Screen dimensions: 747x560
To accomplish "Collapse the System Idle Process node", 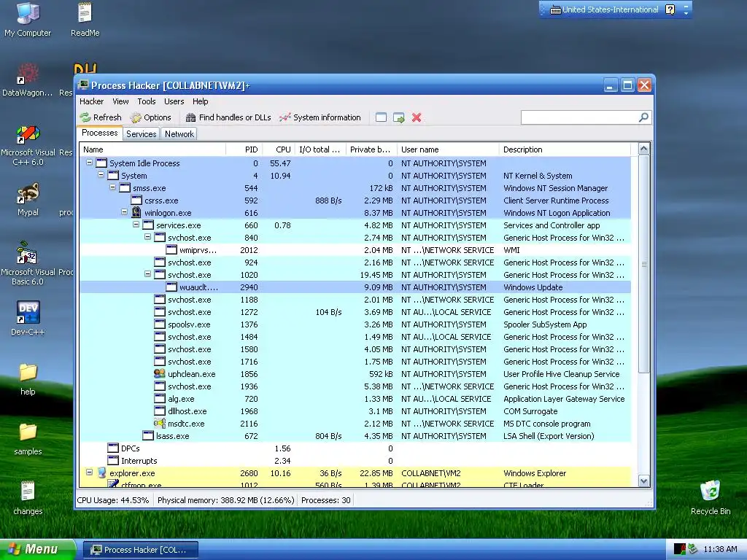I will point(89,163).
